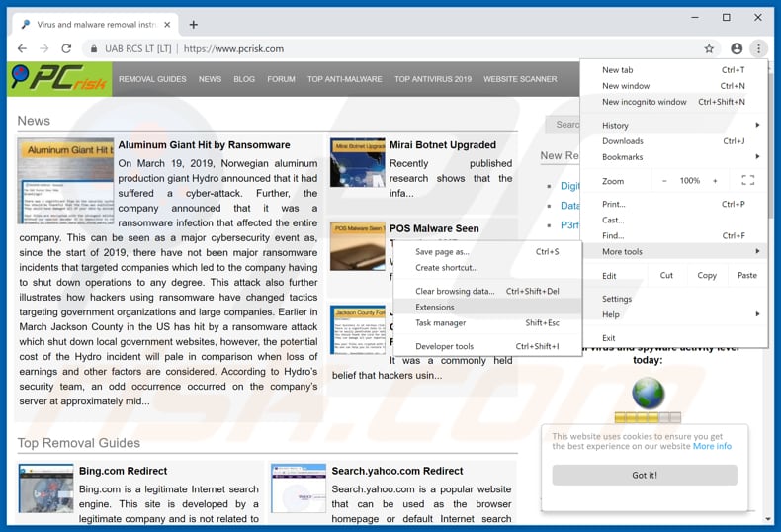
Task: Expand the Bookmarks submenu
Action: 673,157
